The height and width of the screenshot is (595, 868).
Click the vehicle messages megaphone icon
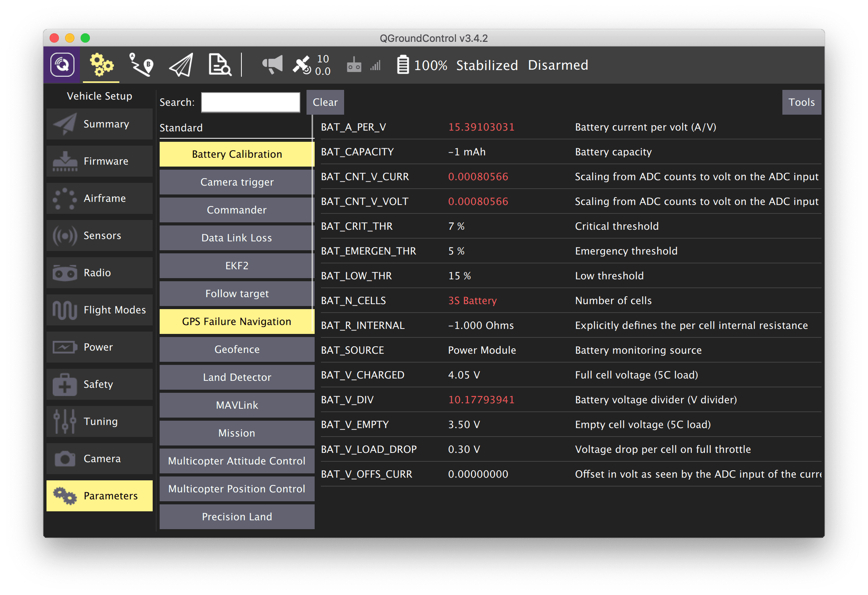[272, 65]
